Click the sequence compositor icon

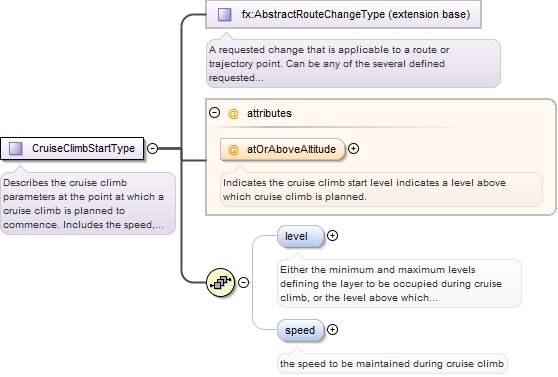tap(221, 283)
